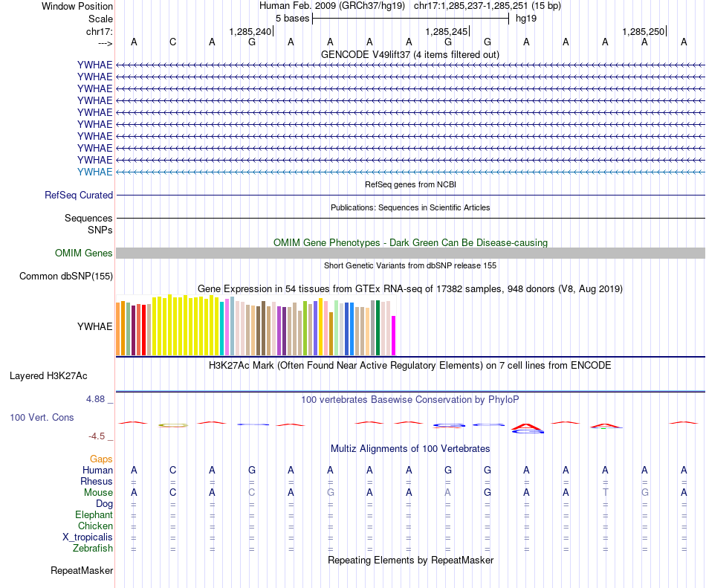Open Short Genetic Variants from dbSNP title

[410, 265]
